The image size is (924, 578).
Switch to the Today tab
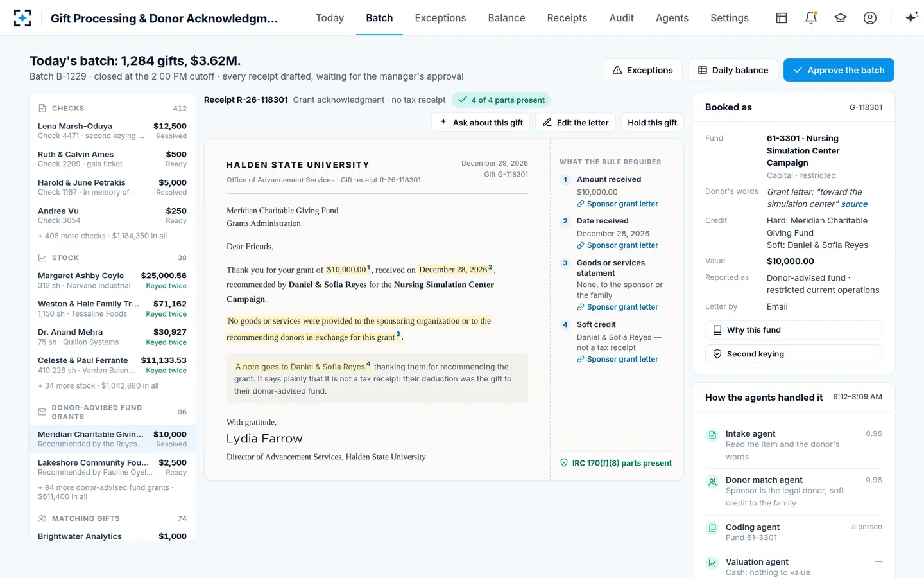pyautogui.click(x=330, y=18)
